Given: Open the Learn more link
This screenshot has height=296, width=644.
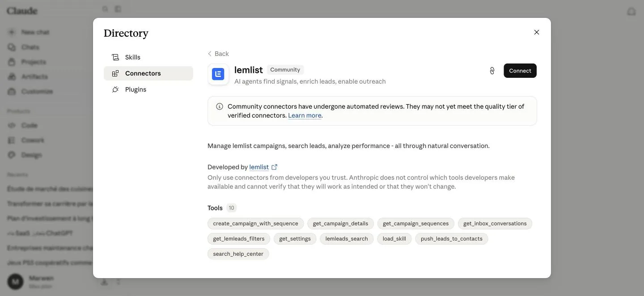Looking at the screenshot, I should 305,115.
